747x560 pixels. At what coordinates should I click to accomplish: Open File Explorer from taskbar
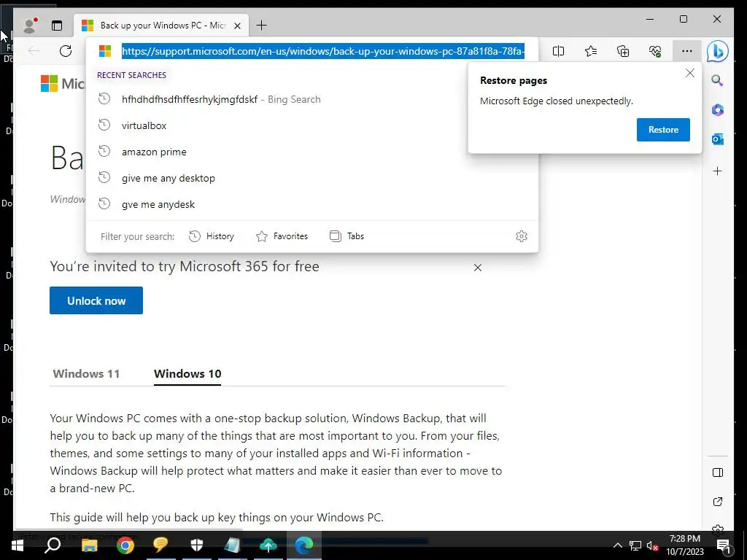click(x=89, y=545)
